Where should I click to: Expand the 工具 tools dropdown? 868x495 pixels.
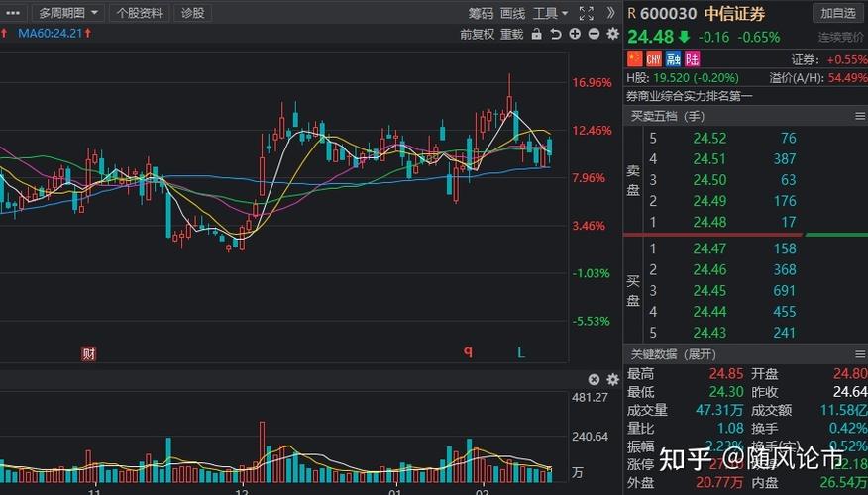(x=550, y=13)
